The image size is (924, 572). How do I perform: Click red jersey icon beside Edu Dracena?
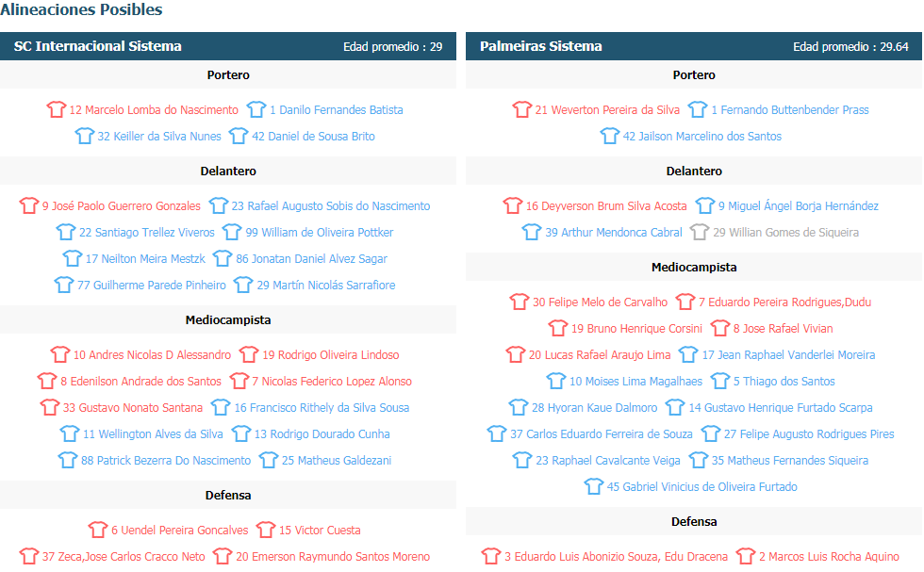point(491,556)
